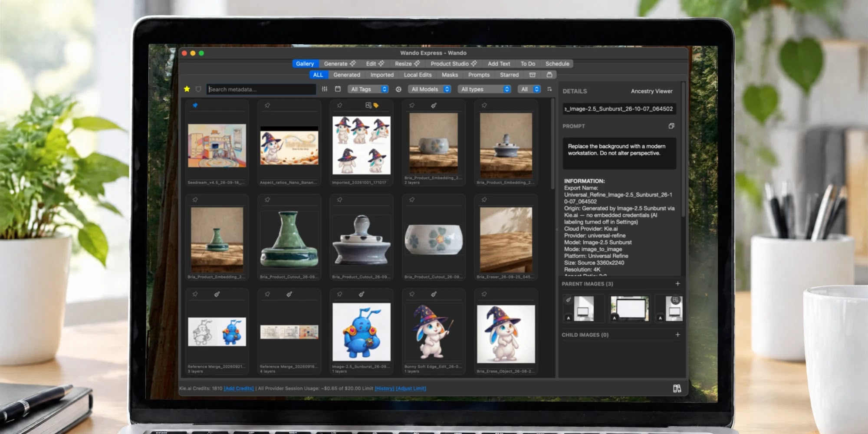The height and width of the screenshot is (434, 868).
Task: Click the brush icon on Reference Merge 3-layers card
Action: [x=217, y=294]
